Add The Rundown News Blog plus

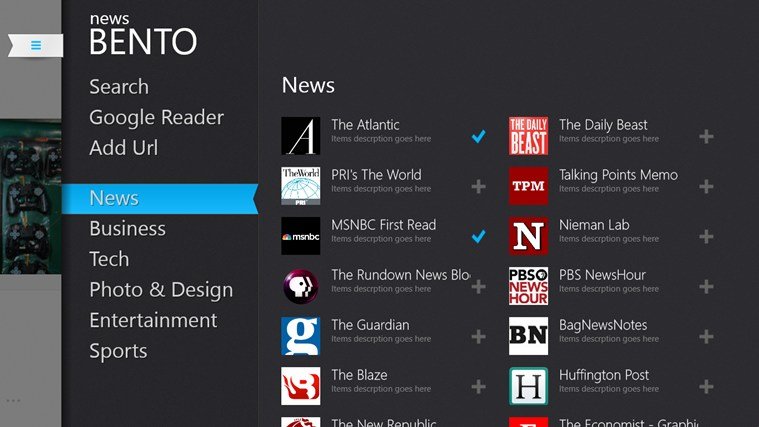[x=478, y=287]
